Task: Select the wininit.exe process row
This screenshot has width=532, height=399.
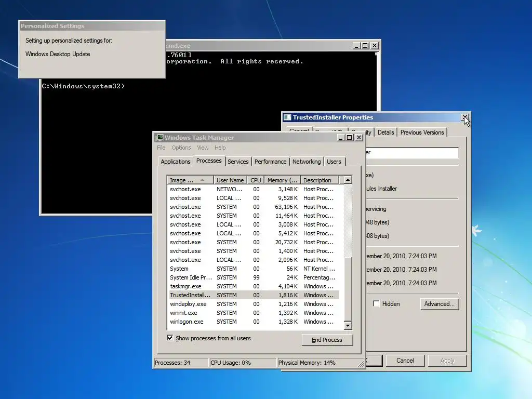Action: [254, 312]
